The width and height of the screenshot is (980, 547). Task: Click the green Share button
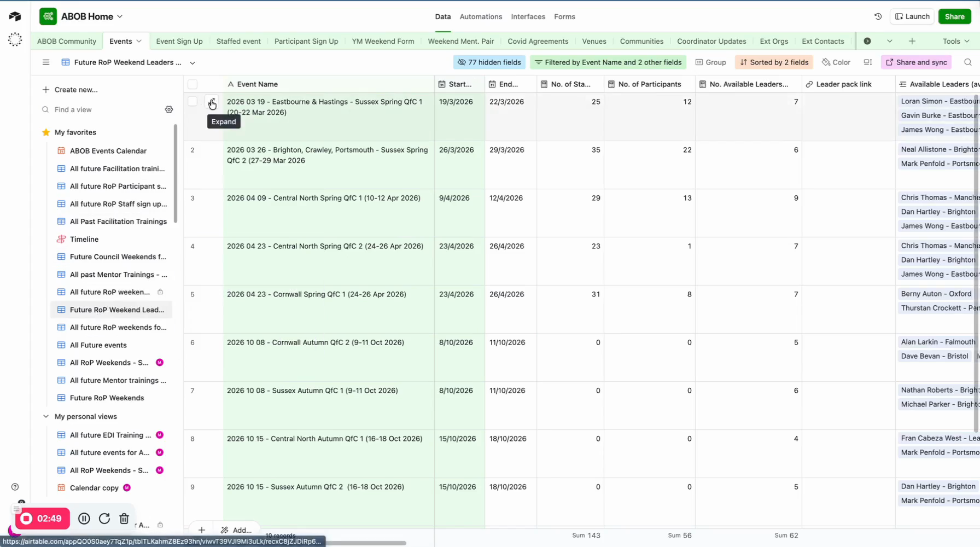(x=954, y=16)
